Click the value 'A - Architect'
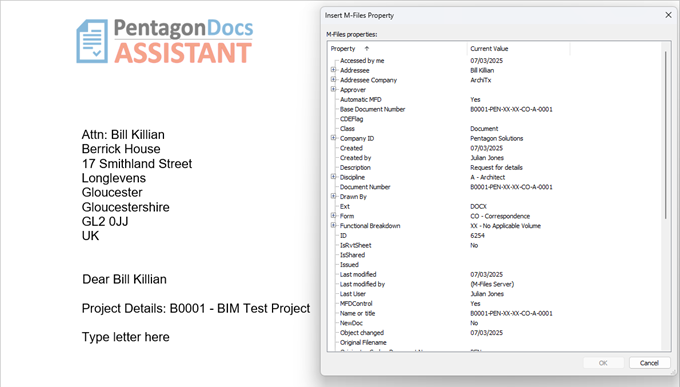Image resolution: width=680 pixels, height=387 pixels. [488, 177]
